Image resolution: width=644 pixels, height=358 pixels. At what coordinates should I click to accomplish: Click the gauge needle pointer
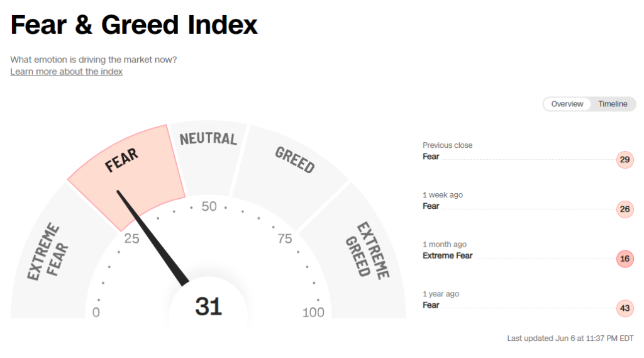point(154,239)
